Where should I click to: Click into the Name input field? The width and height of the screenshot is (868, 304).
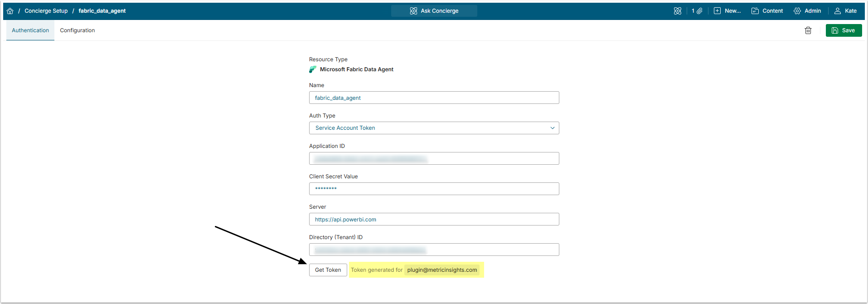coord(434,98)
